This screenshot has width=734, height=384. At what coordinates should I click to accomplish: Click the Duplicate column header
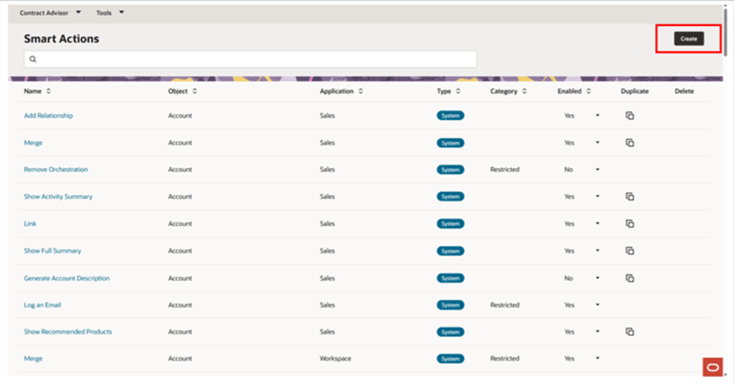[635, 91]
